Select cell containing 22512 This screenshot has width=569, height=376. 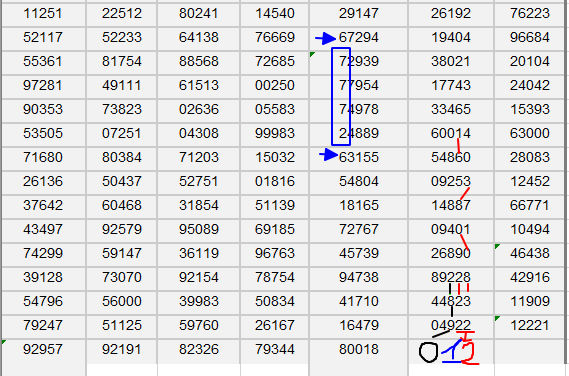tap(122, 14)
